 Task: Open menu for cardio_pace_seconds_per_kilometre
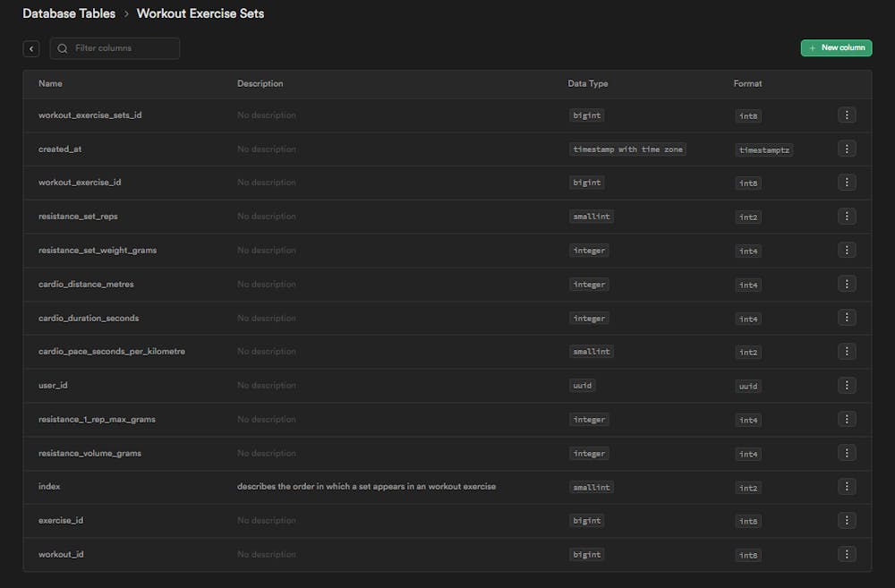[x=847, y=351]
